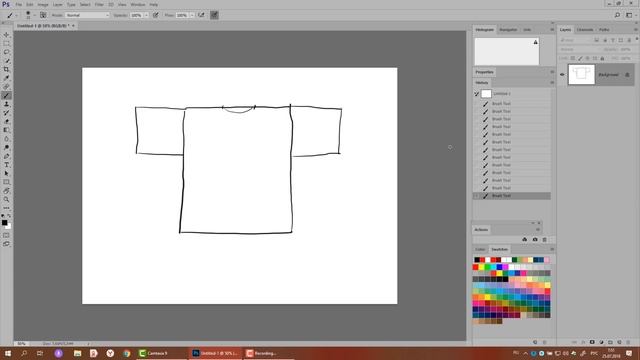This screenshot has height=360, width=640.
Task: Select the Magic Wand tool
Action: pyautogui.click(x=6, y=61)
